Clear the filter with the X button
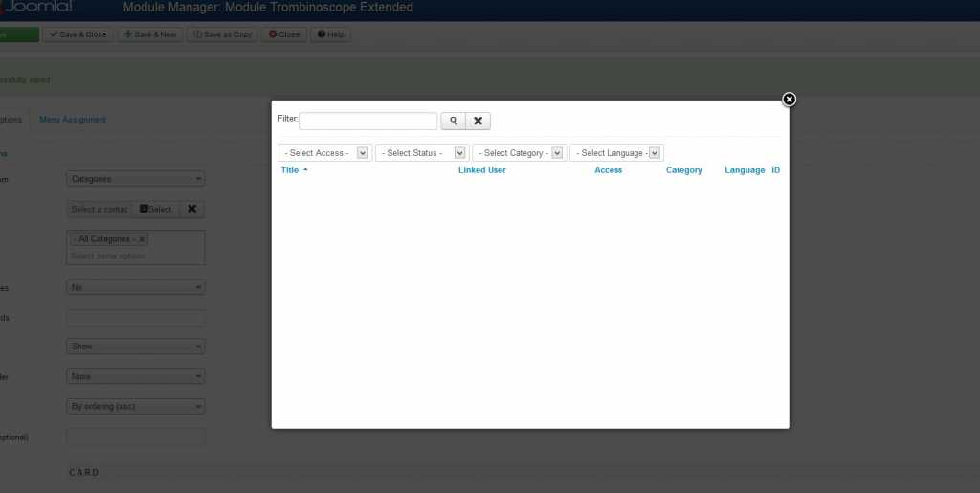This screenshot has height=493, width=980. pyautogui.click(x=478, y=121)
